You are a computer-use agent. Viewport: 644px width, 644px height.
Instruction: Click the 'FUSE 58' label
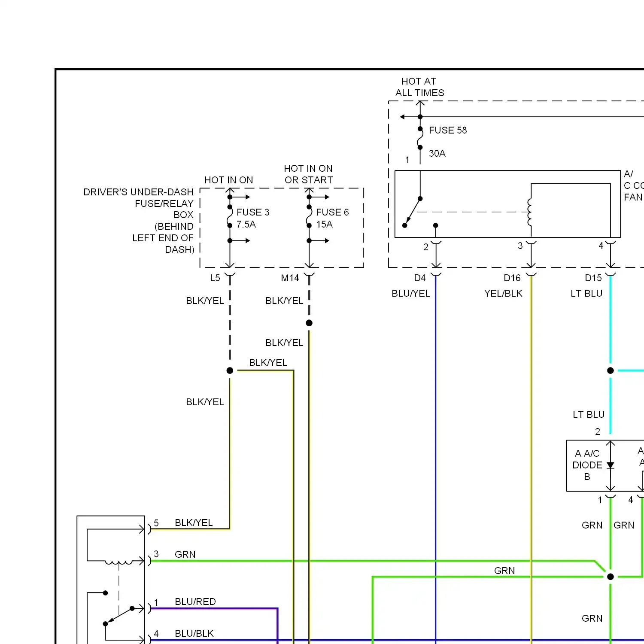(448, 130)
